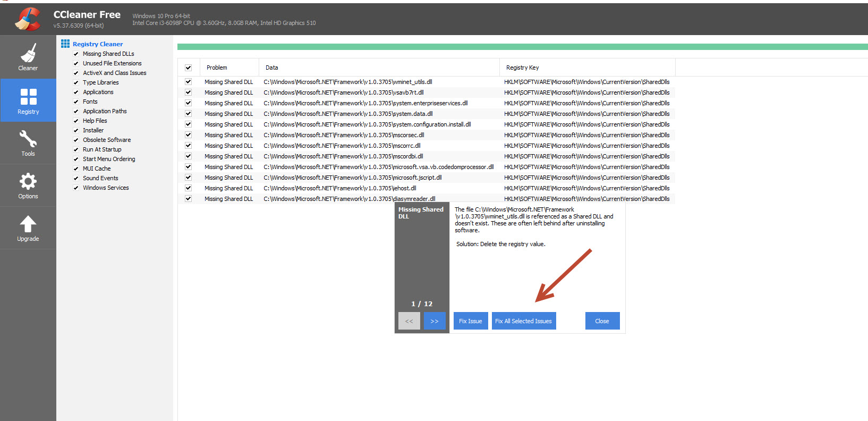The height and width of the screenshot is (421, 868).
Task: Close the fix issue dialog
Action: click(602, 321)
